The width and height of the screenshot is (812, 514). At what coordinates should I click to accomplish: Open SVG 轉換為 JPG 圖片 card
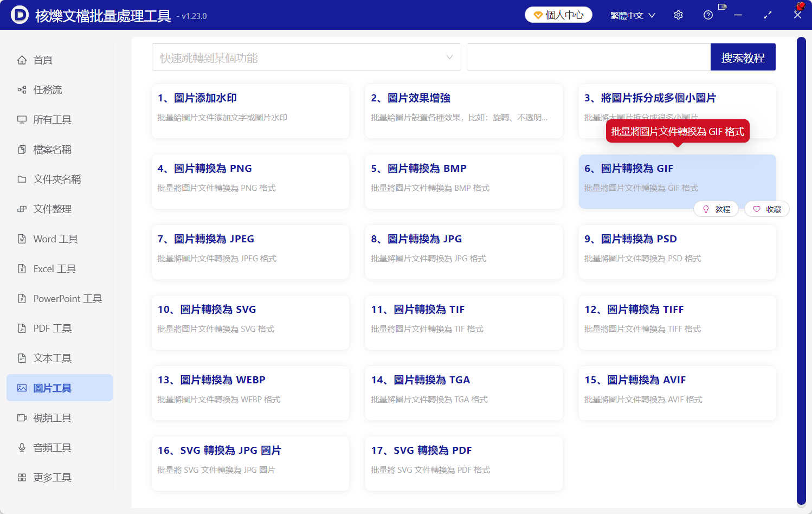(x=250, y=464)
